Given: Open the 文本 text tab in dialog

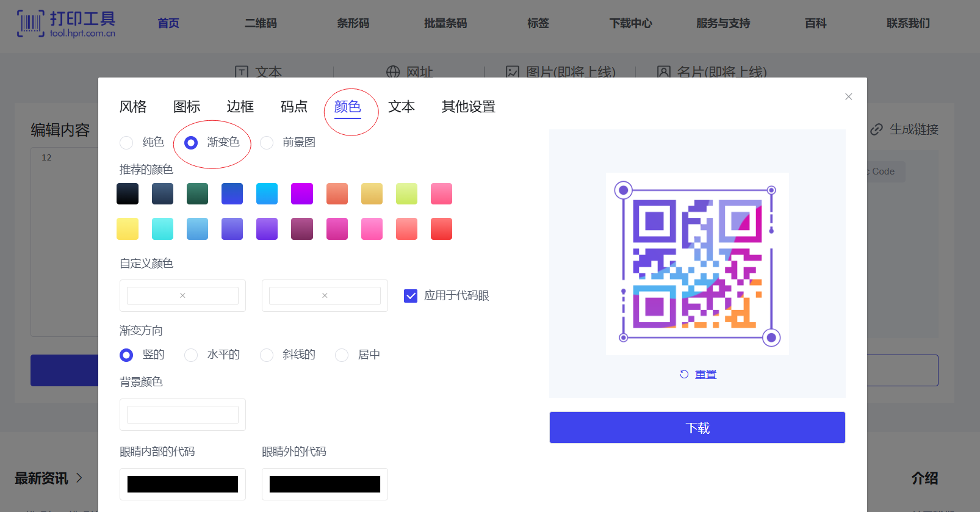Looking at the screenshot, I should pyautogui.click(x=402, y=107).
